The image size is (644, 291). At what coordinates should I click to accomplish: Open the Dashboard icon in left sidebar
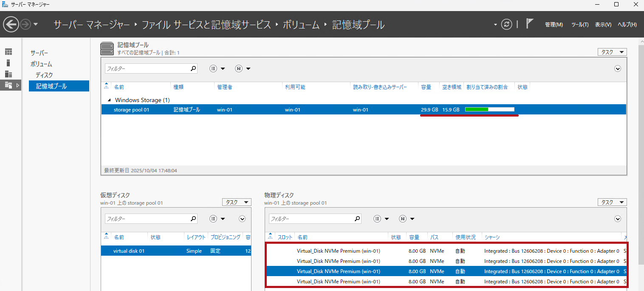pos(8,52)
